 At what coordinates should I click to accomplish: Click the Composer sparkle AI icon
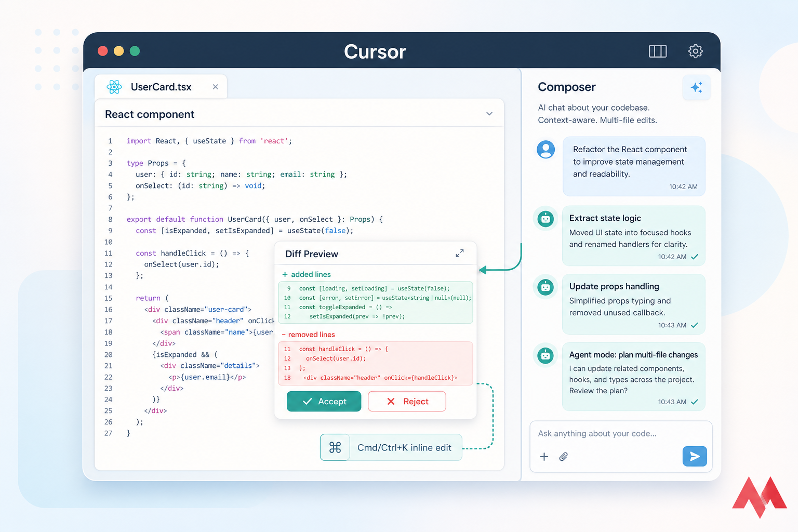tap(696, 87)
